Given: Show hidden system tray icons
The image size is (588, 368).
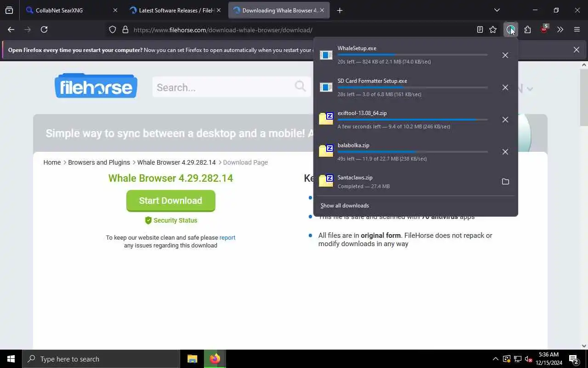Looking at the screenshot, I should pyautogui.click(x=495, y=359).
